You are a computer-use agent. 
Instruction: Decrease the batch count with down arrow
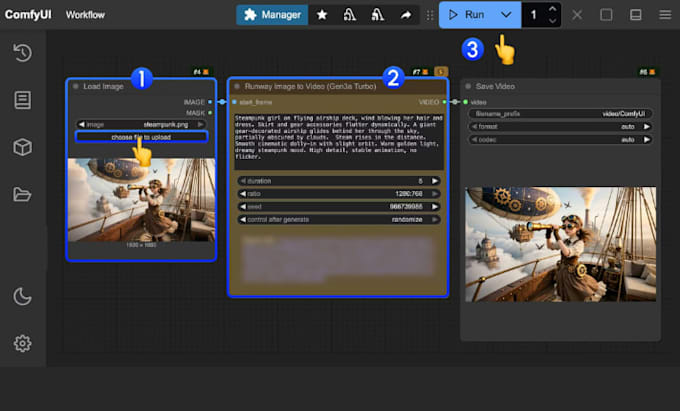tap(552, 20)
